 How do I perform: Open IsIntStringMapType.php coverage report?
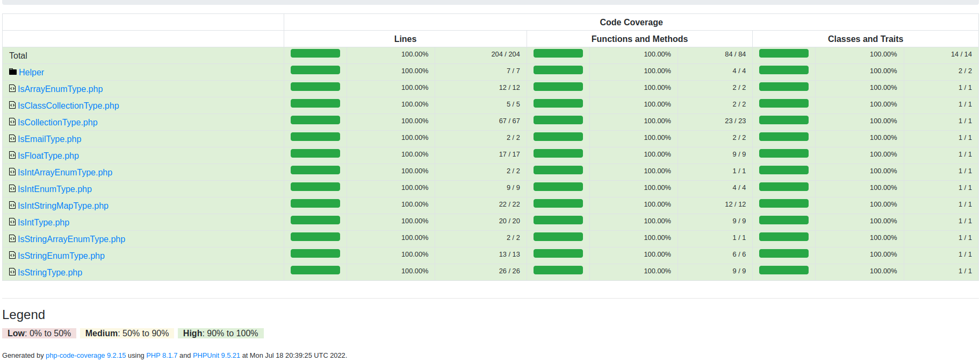63,206
